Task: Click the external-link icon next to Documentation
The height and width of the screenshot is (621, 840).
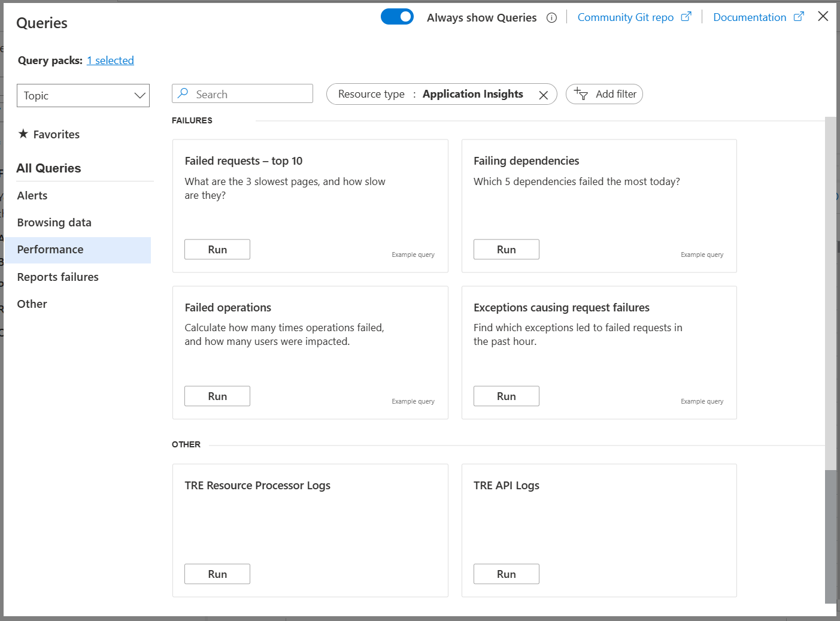Action: click(x=799, y=16)
